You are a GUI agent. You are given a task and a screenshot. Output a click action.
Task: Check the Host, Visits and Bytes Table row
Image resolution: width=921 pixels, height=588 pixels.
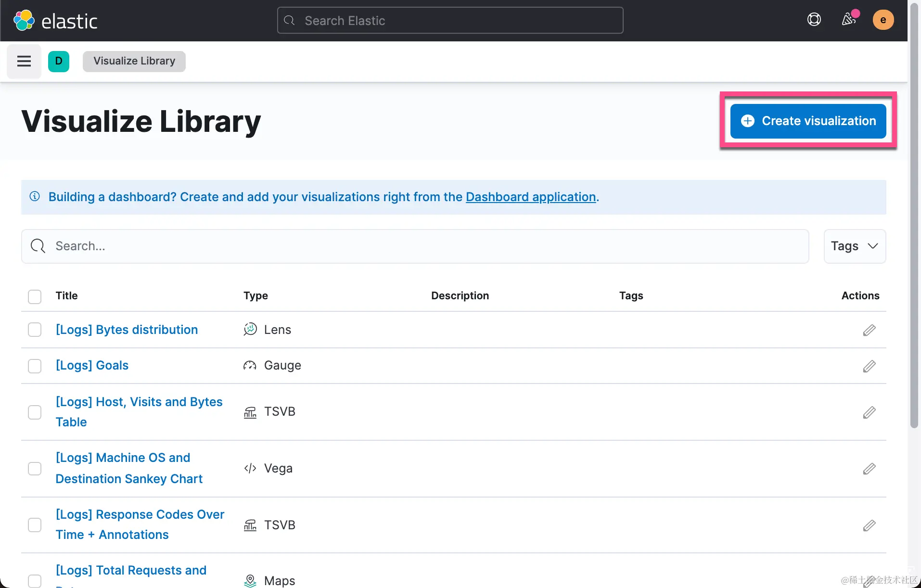[35, 412]
